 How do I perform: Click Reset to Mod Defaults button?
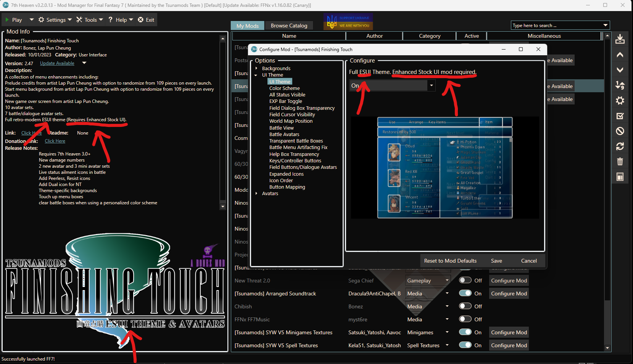pos(450,261)
